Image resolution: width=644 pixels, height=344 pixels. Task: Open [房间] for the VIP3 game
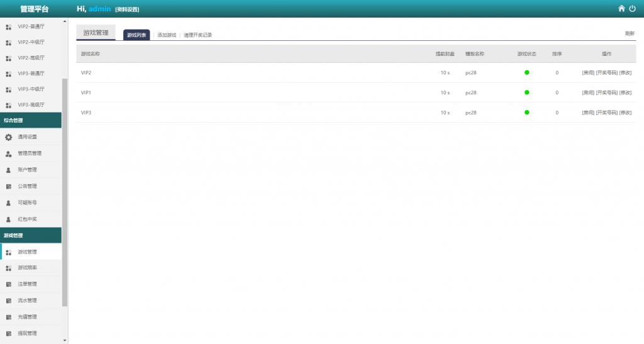[588, 113]
